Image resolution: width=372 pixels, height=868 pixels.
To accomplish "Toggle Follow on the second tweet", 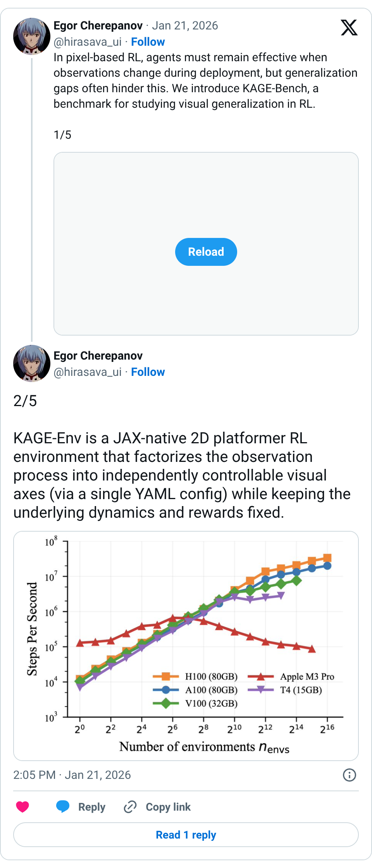I will [148, 372].
